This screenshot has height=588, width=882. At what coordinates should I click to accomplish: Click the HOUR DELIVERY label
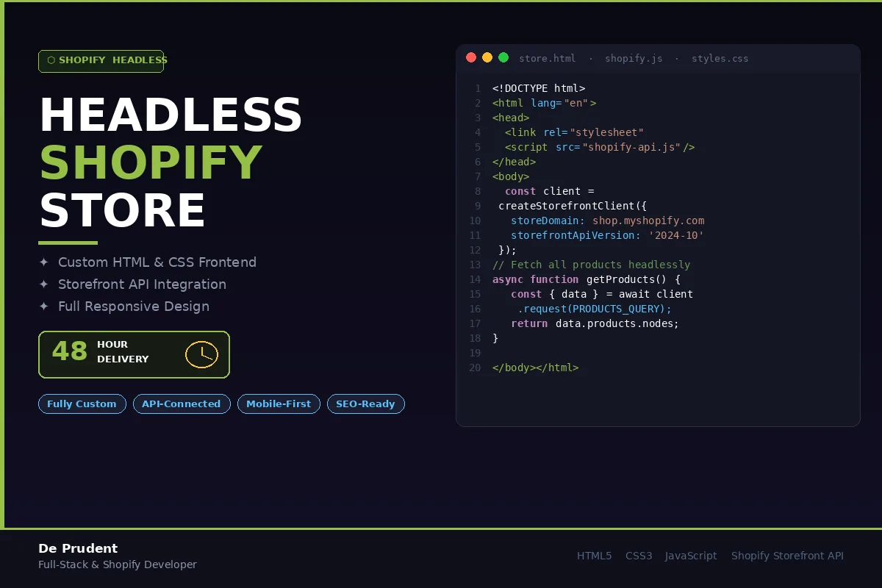point(123,352)
